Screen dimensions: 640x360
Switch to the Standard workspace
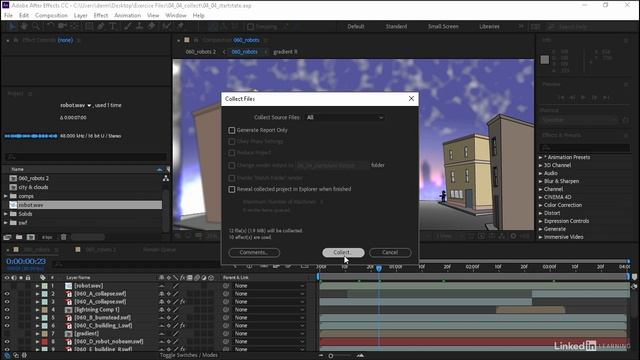tap(396, 27)
